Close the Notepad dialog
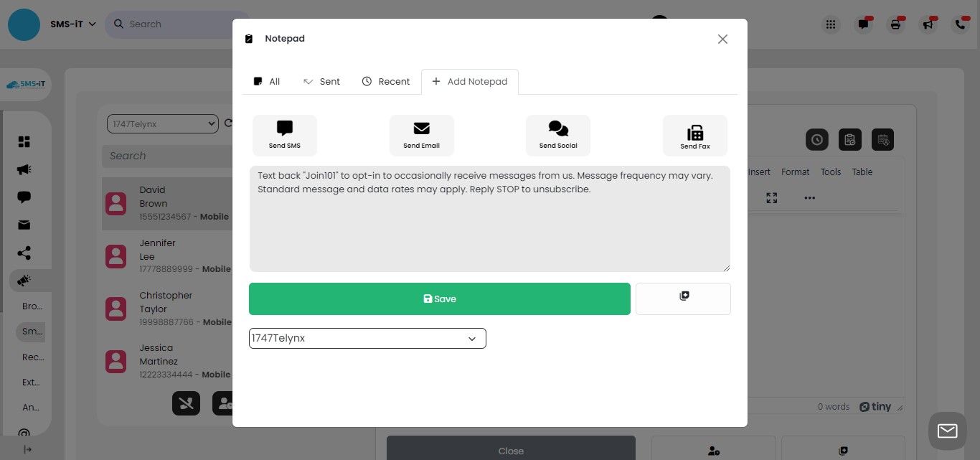Image resolution: width=980 pixels, height=460 pixels. [x=722, y=39]
